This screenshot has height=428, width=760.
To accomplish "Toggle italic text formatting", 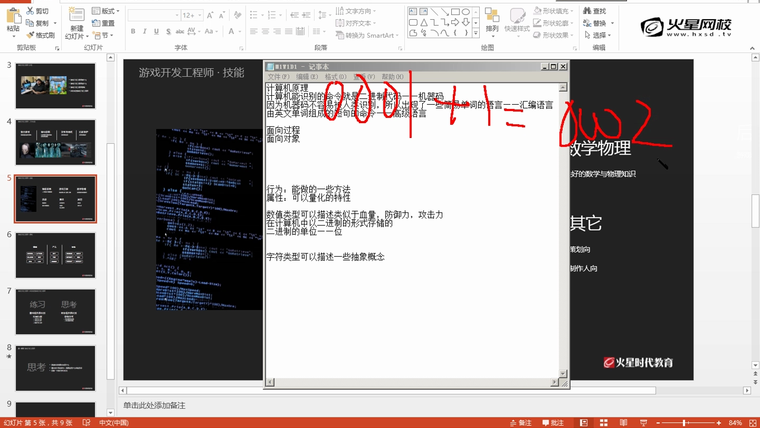I will point(145,32).
